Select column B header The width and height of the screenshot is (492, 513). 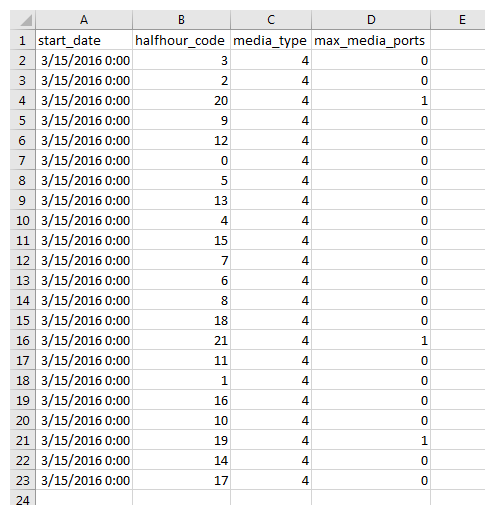(181, 20)
